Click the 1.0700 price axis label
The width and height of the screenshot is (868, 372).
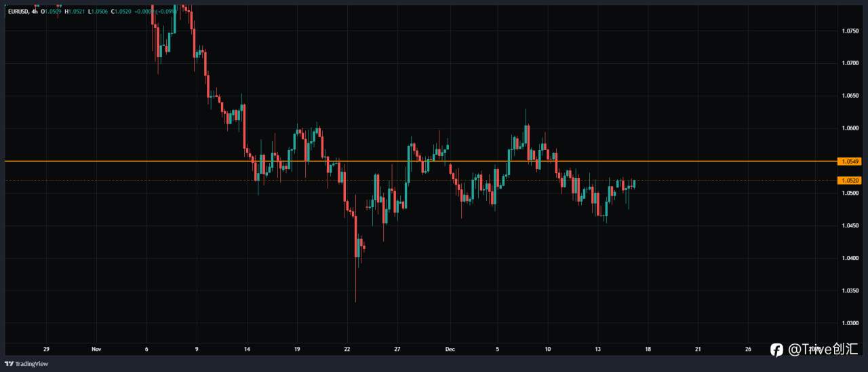tap(851, 63)
